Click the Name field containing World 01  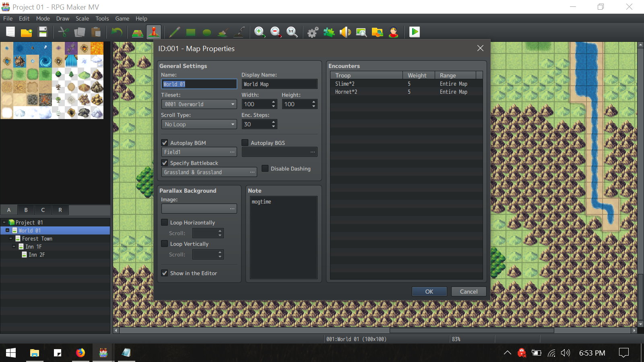pyautogui.click(x=199, y=84)
